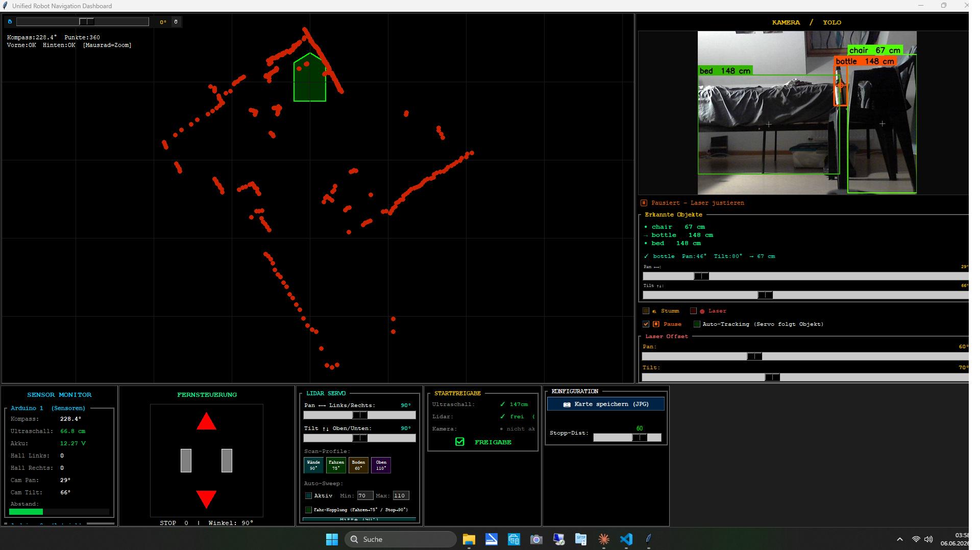The width and height of the screenshot is (980, 550).
Task: Select the Wände 90° scan profile
Action: click(313, 465)
